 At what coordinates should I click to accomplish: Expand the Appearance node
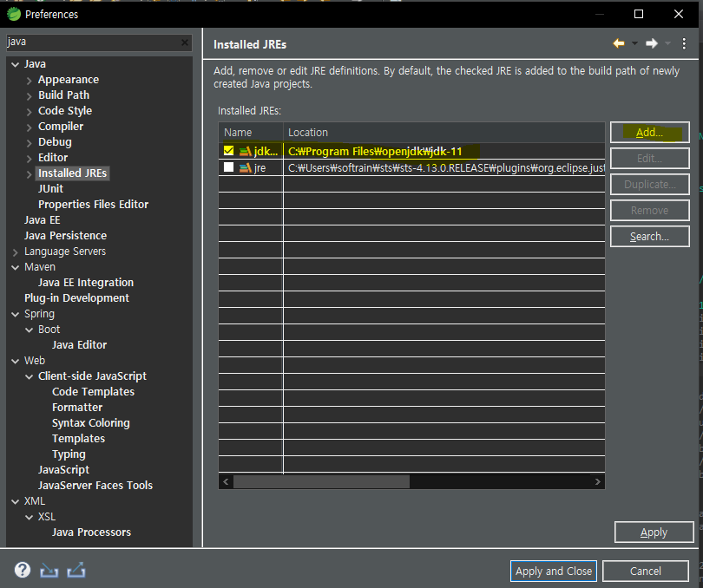coord(30,81)
